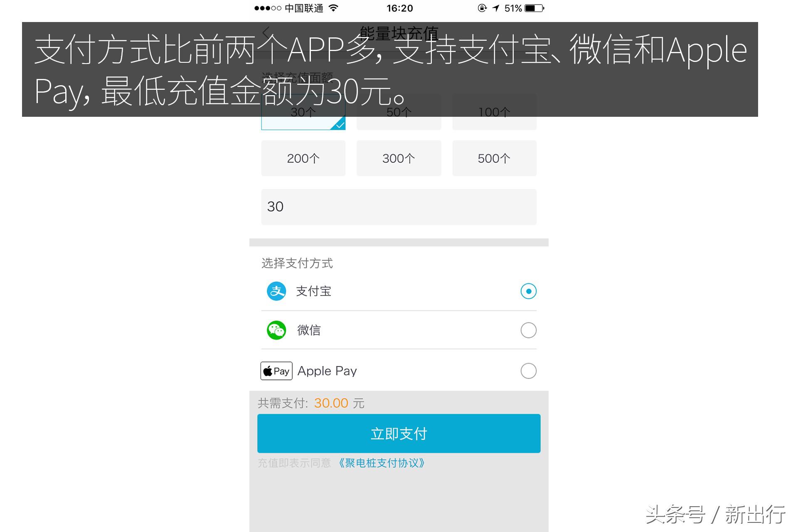Tap the cellular signal dots icon

coord(267,7)
